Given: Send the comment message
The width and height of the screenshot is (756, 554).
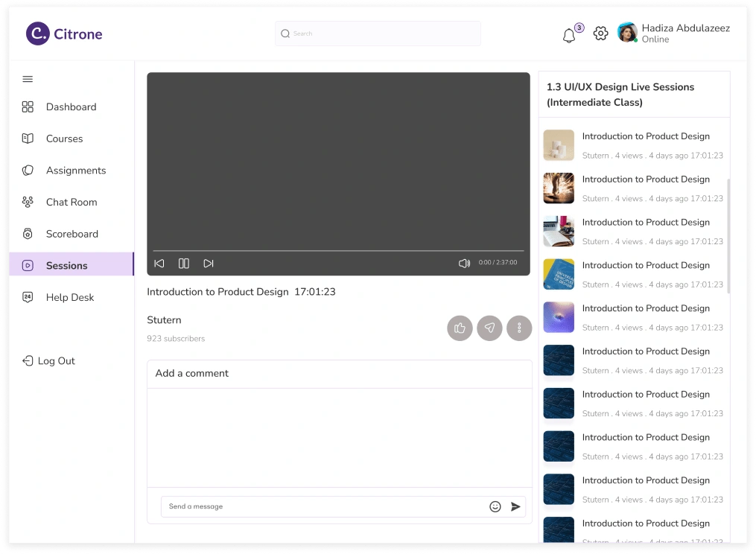Looking at the screenshot, I should pos(515,506).
